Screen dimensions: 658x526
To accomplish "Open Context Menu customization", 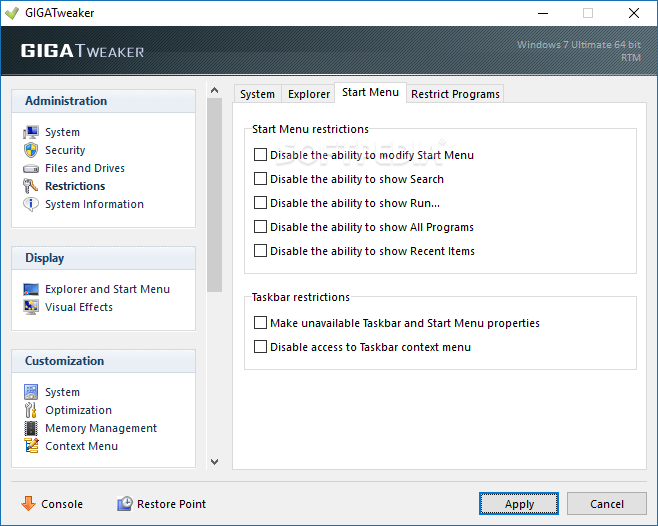I will click(x=81, y=446).
